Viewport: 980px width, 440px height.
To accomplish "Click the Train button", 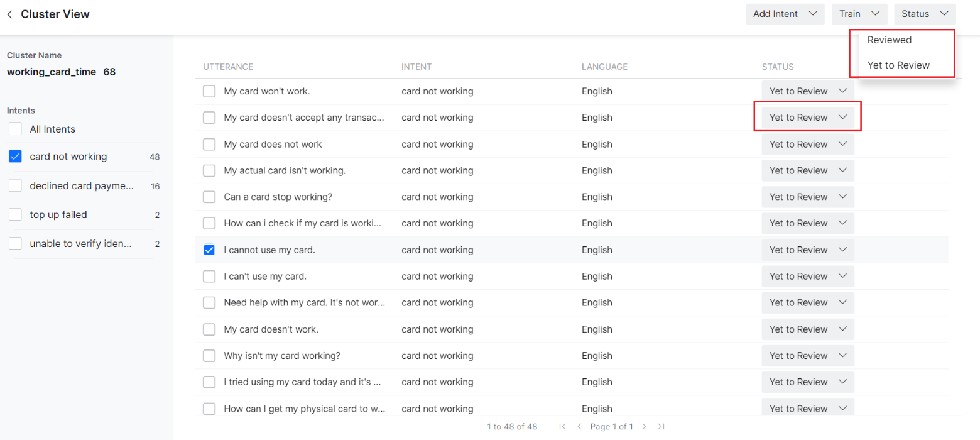I will 851,14.
